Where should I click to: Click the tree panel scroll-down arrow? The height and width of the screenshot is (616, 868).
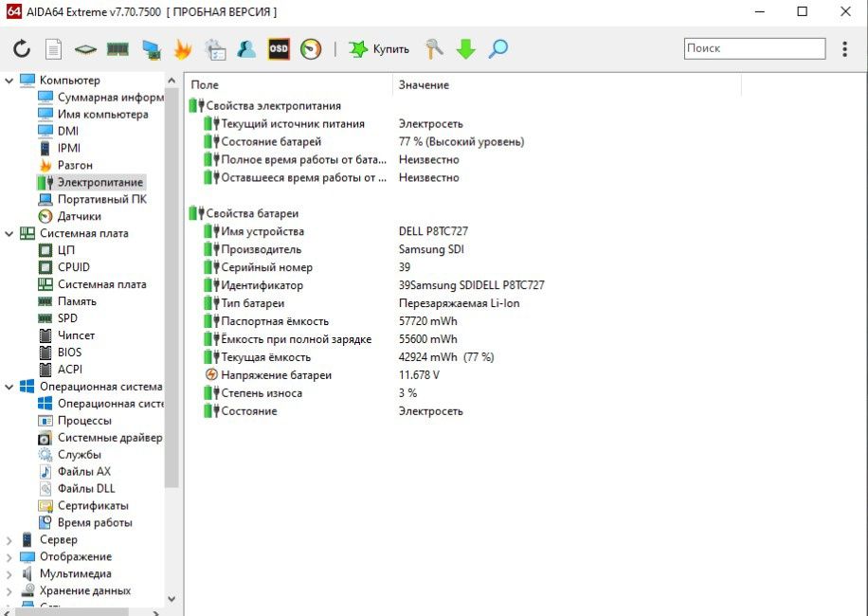(172, 599)
